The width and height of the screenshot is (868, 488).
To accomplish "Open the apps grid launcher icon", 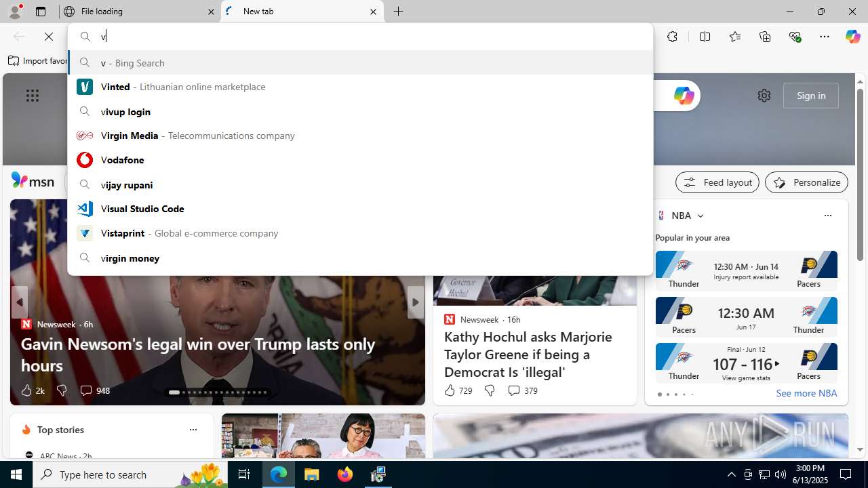I will (x=33, y=96).
